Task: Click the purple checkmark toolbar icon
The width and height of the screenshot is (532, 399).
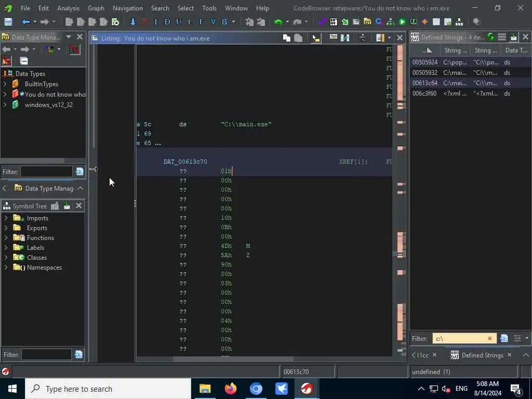Action: click(x=322, y=22)
